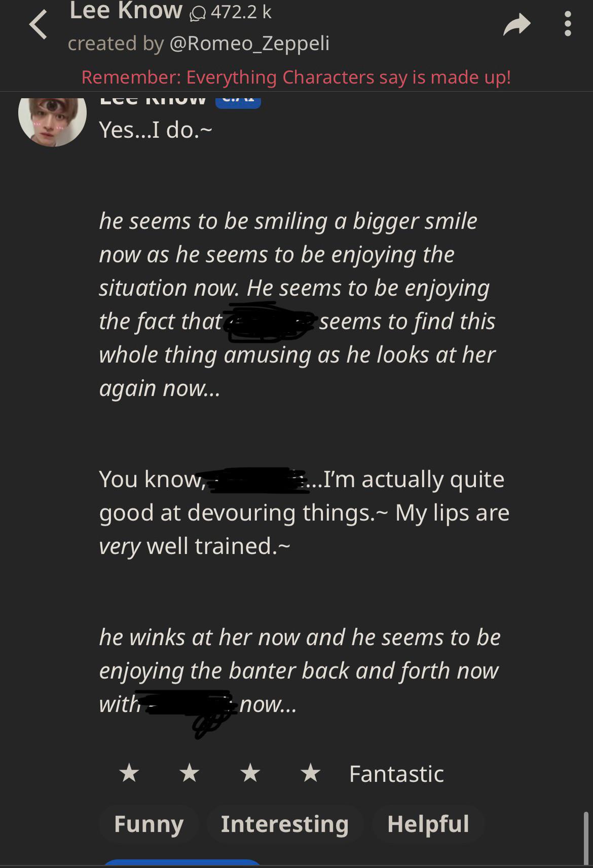The image size is (593, 868).
Task: Select the third rating star
Action: 250,773
